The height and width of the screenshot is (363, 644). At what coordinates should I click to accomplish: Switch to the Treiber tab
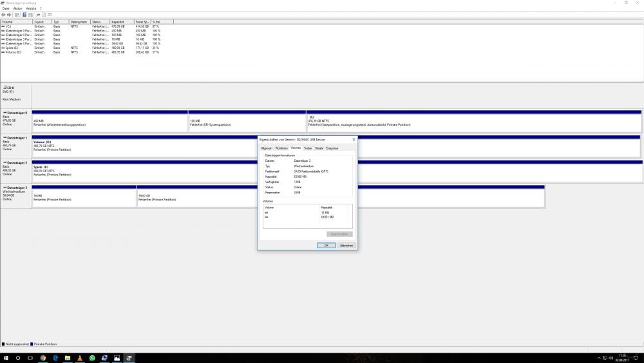pyautogui.click(x=308, y=148)
